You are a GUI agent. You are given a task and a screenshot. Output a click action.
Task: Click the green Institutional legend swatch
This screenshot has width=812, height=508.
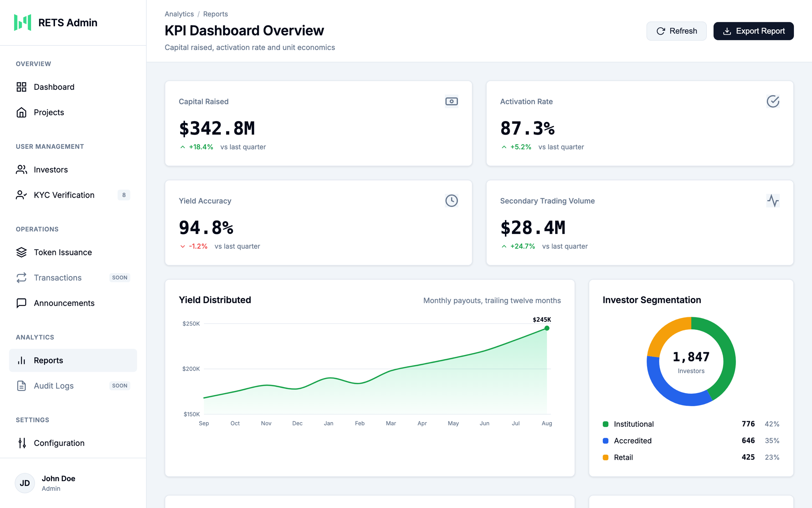pyautogui.click(x=605, y=424)
